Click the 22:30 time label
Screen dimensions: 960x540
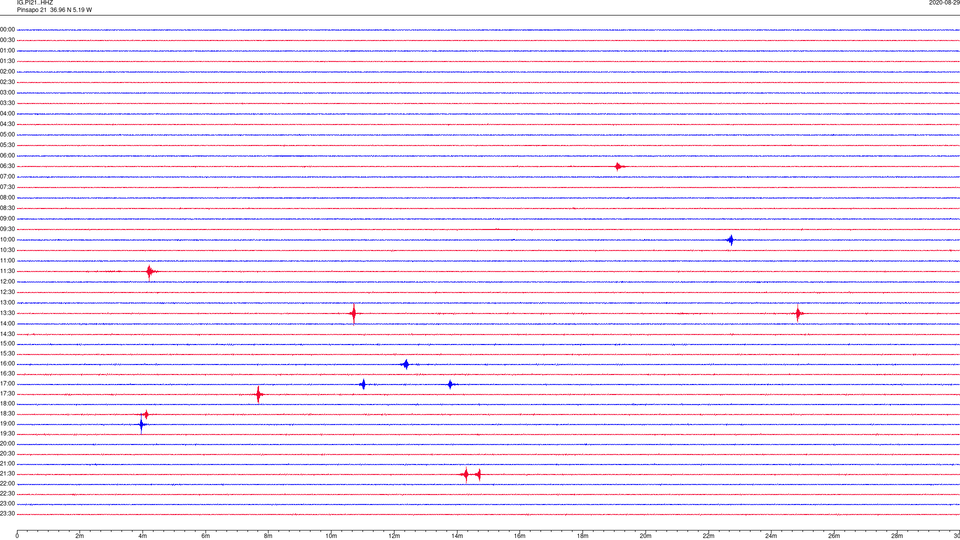tap(7, 493)
